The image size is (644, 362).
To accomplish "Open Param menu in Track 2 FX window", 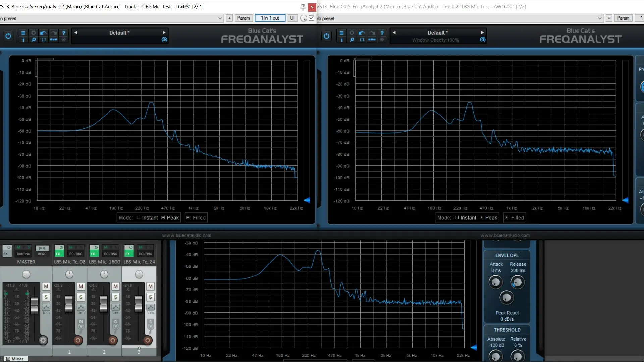I will 623,18.
